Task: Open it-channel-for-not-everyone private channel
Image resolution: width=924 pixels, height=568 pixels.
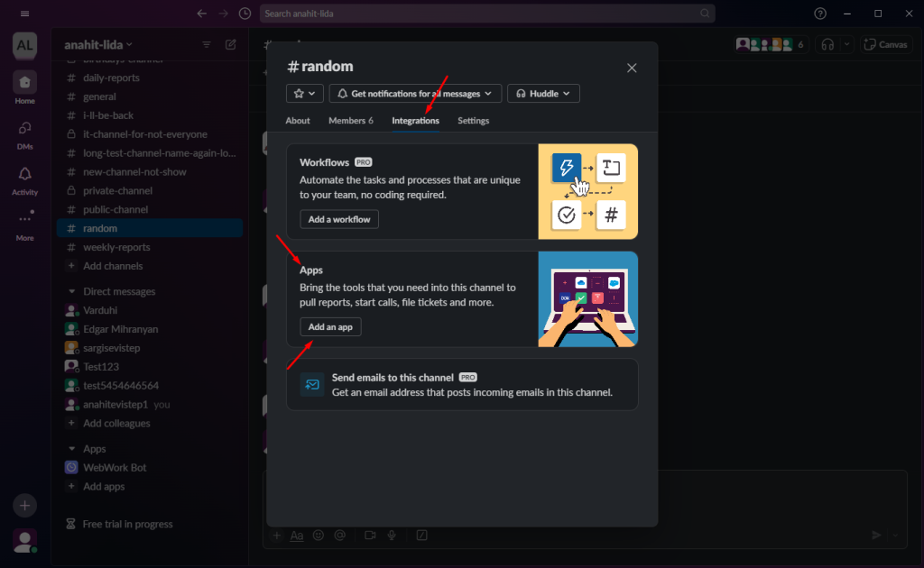Action: pyautogui.click(x=150, y=134)
